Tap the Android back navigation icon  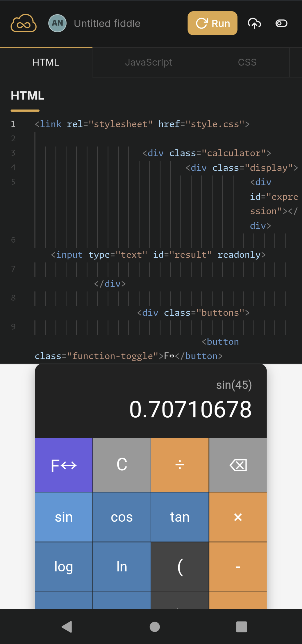click(x=67, y=627)
